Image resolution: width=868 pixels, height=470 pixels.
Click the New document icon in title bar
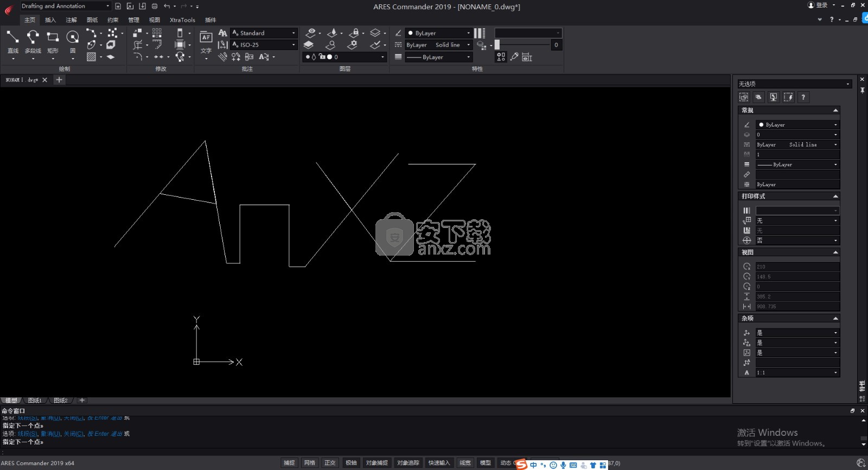click(118, 6)
